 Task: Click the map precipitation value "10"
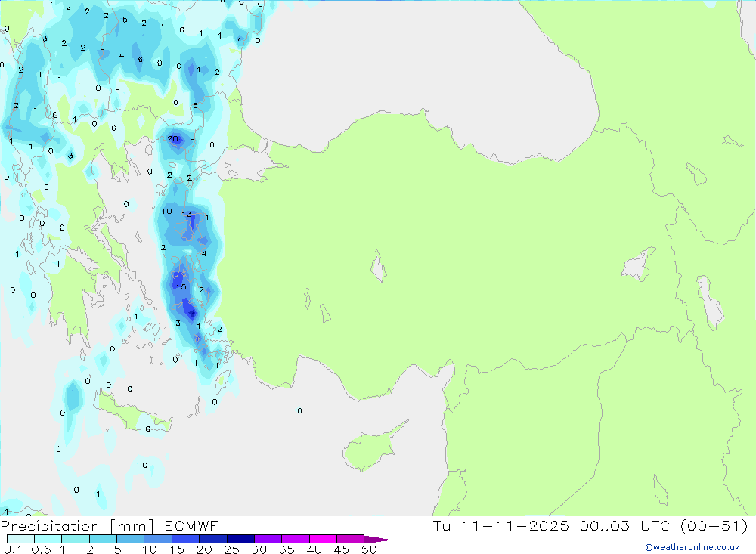coord(167,211)
